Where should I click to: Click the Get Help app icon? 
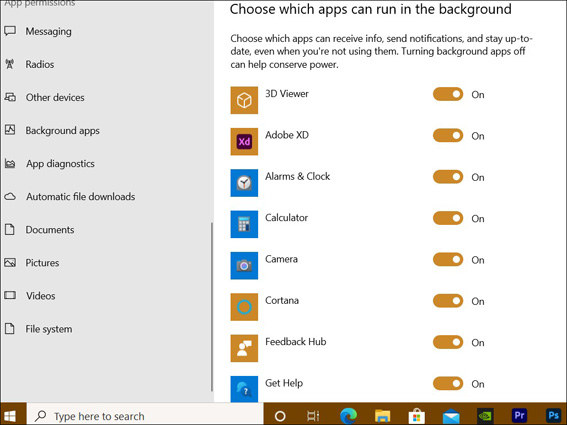(244, 389)
